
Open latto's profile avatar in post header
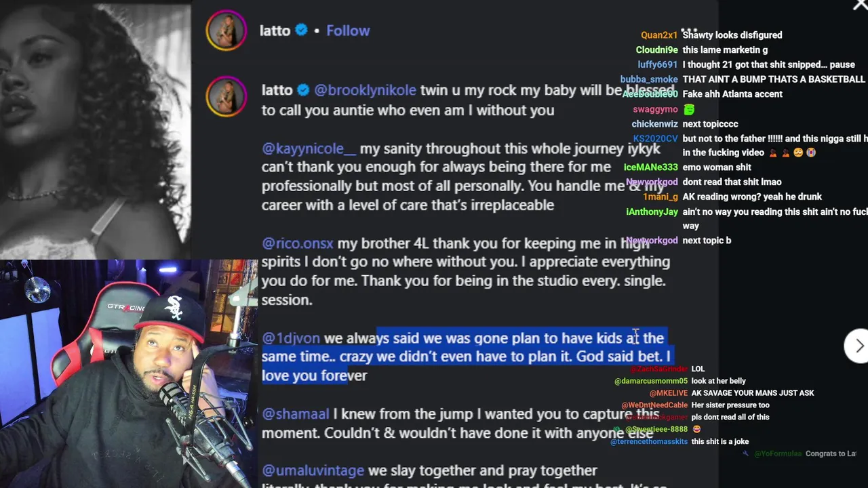click(x=226, y=30)
